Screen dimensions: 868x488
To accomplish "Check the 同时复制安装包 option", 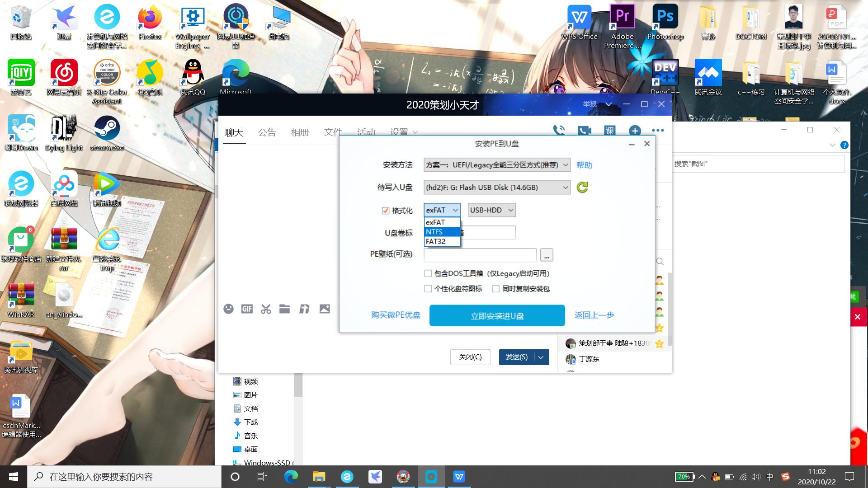I will 496,289.
